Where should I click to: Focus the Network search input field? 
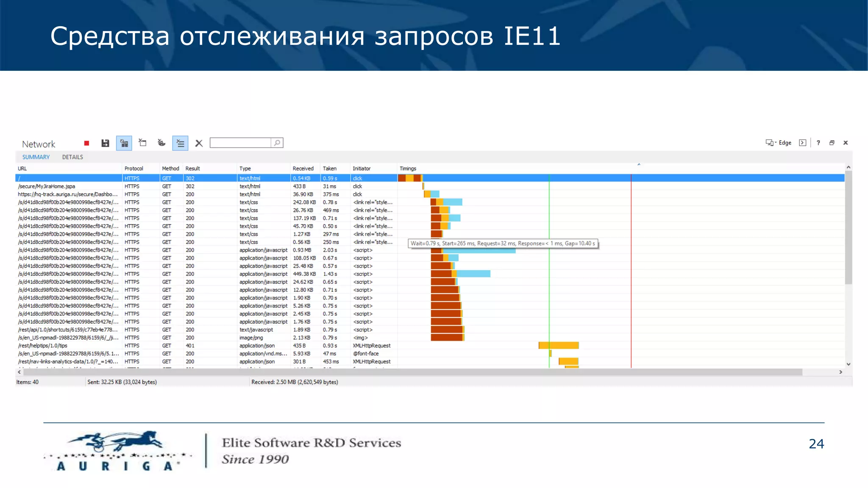pyautogui.click(x=240, y=143)
